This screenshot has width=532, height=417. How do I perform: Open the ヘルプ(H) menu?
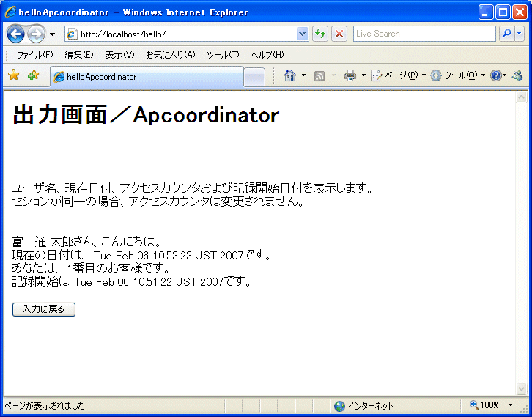pyautogui.click(x=267, y=55)
